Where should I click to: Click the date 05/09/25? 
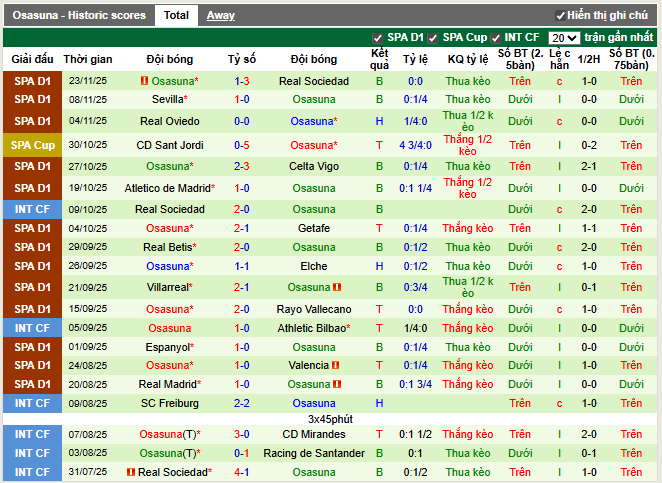88,328
